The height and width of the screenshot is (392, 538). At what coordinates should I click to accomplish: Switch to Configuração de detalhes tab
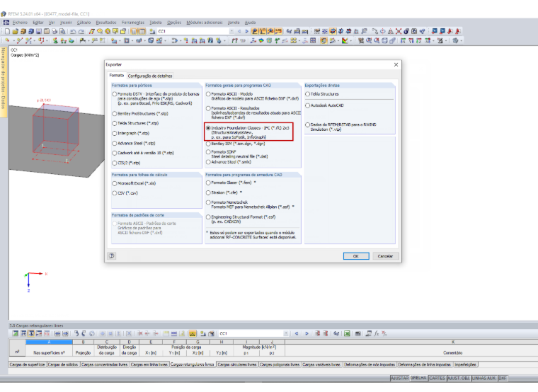(150, 76)
